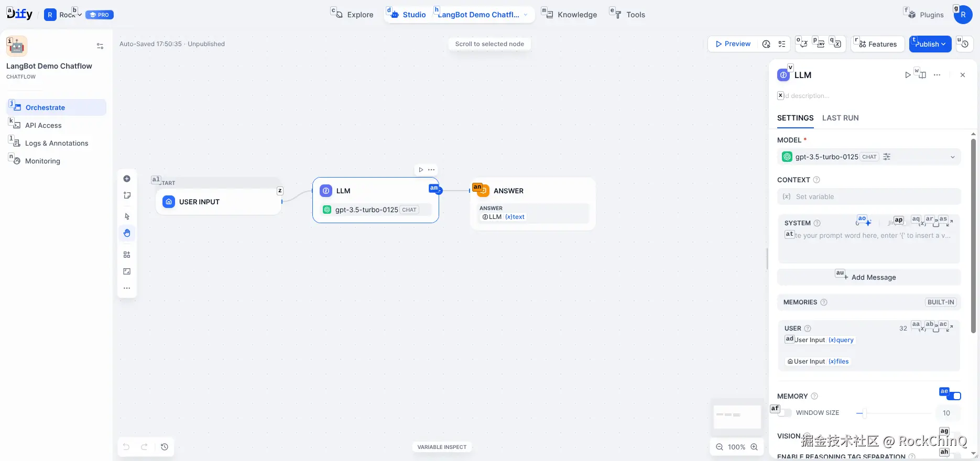Click Scroll to selected node
980x461 pixels.
[489, 44]
